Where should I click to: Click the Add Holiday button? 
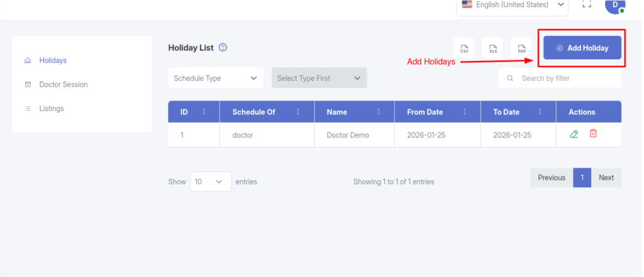pos(582,48)
